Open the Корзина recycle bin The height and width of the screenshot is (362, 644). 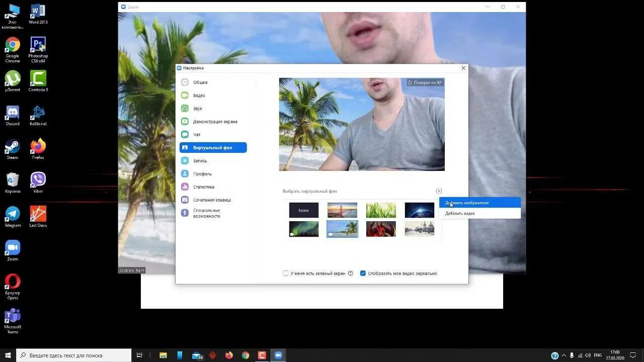(13, 183)
